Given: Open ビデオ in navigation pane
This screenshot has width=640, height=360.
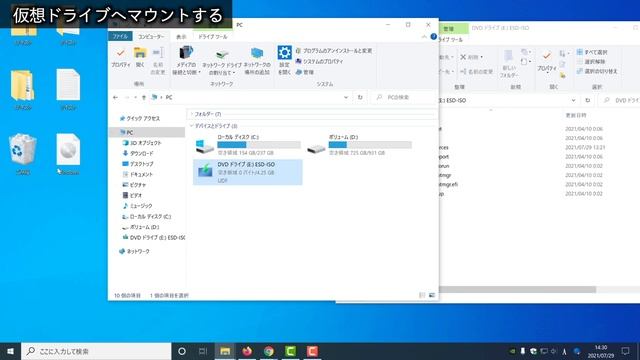Looking at the screenshot, I should [x=132, y=196].
